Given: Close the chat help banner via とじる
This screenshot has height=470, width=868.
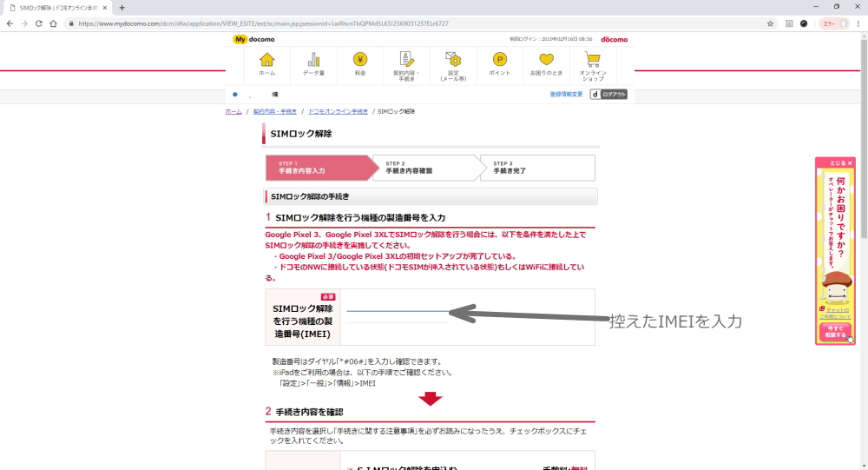Looking at the screenshot, I should coord(840,163).
